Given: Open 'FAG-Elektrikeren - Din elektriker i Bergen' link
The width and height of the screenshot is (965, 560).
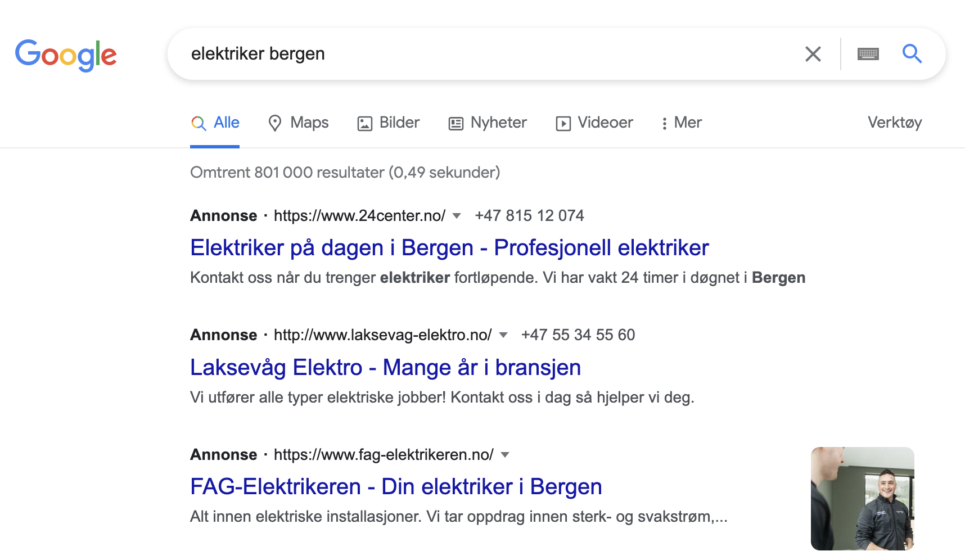Looking at the screenshot, I should (396, 487).
